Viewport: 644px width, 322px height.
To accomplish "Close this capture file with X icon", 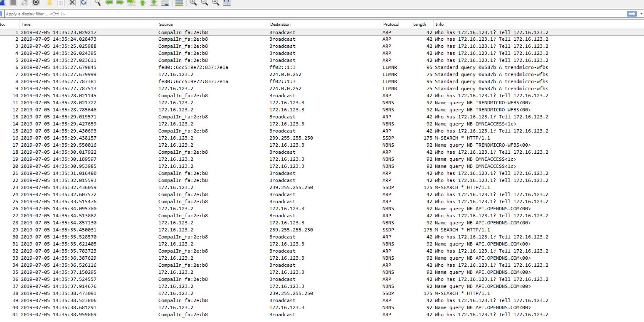I will (x=72, y=2).
